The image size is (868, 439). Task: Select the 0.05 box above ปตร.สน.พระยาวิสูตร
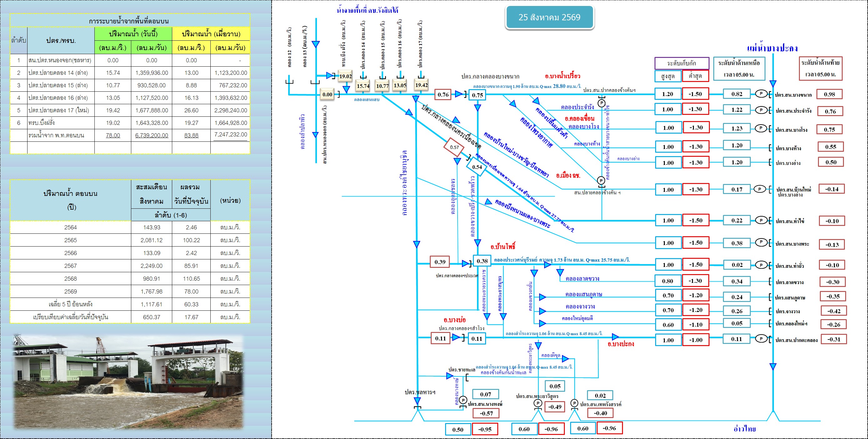(x=555, y=386)
